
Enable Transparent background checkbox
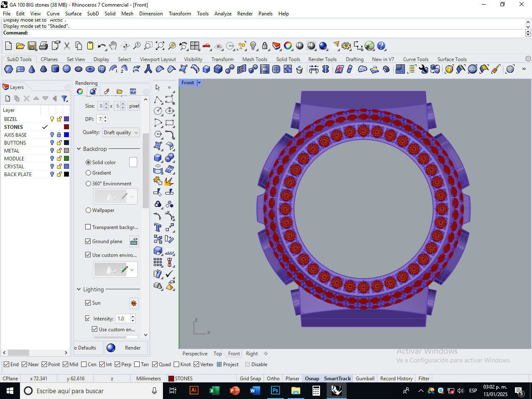click(88, 227)
